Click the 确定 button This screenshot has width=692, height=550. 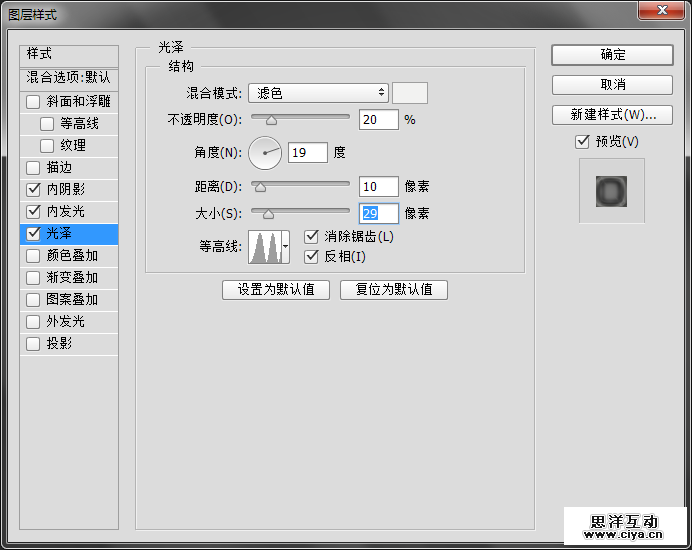tap(612, 55)
